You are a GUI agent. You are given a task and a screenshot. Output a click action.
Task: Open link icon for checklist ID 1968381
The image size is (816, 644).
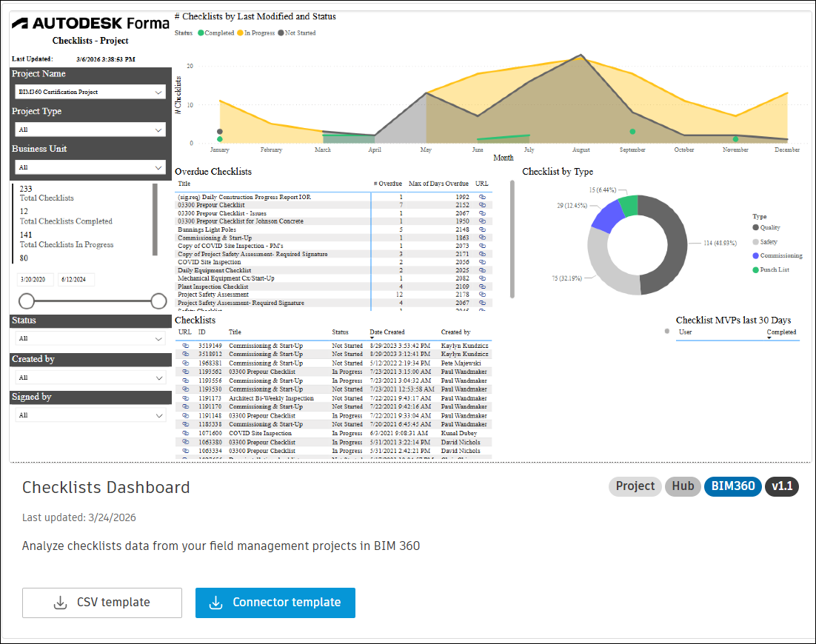point(185,363)
